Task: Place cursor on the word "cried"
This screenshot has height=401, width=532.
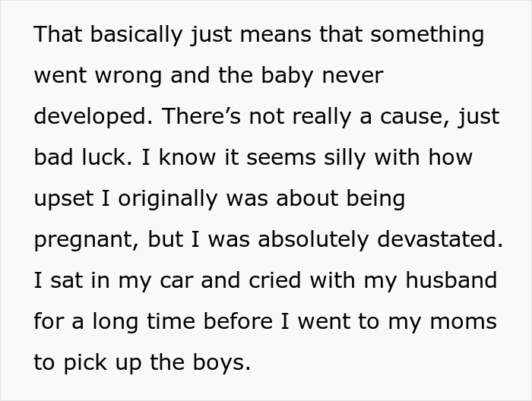Action: coord(267,281)
